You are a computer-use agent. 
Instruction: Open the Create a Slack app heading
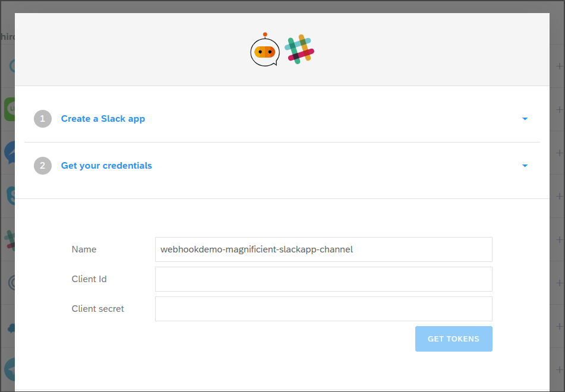coord(103,119)
